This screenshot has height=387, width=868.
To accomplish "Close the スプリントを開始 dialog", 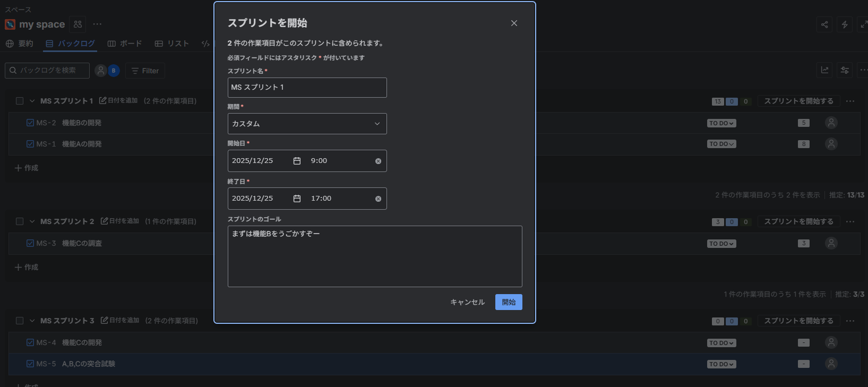I will coord(514,23).
